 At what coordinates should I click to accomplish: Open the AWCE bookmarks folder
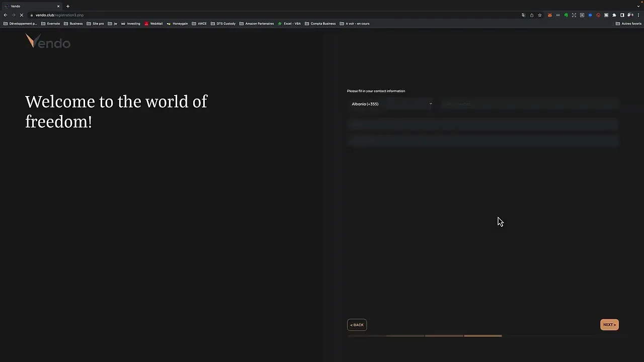point(199,24)
